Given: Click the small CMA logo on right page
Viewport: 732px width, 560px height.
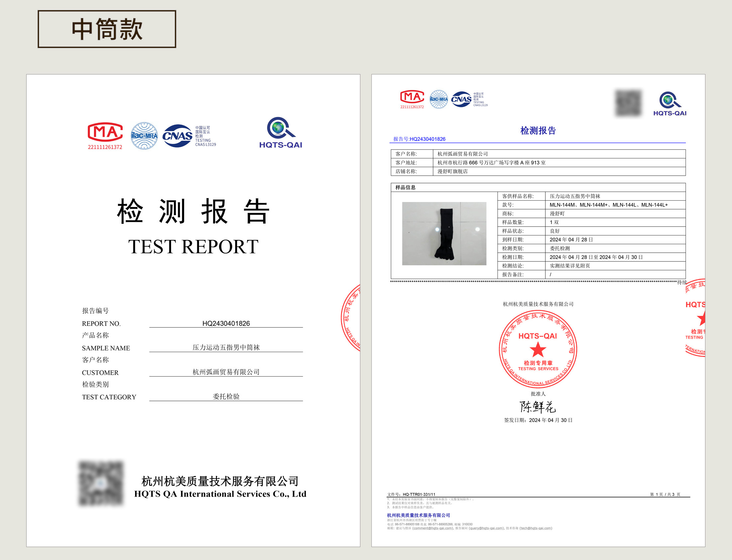Looking at the screenshot, I should click(x=412, y=97).
